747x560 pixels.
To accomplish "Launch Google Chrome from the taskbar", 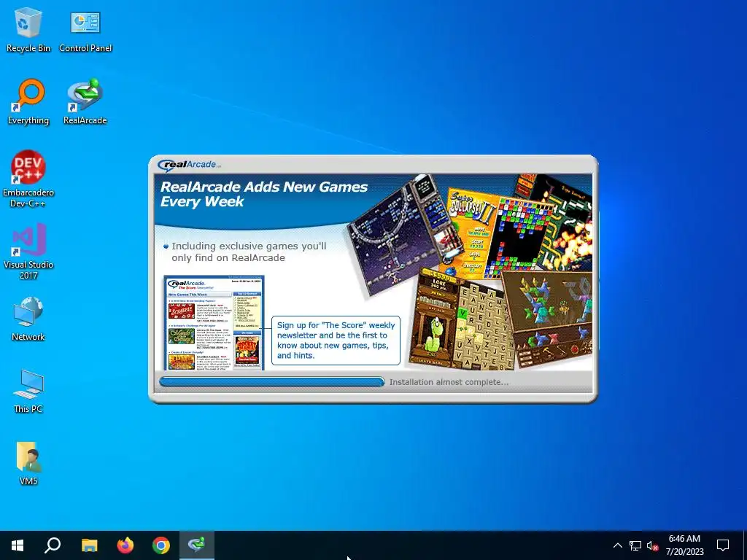I will (x=161, y=545).
